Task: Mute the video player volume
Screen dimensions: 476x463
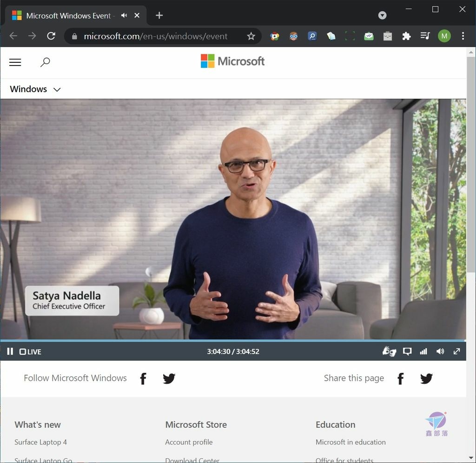Action: pyautogui.click(x=440, y=351)
